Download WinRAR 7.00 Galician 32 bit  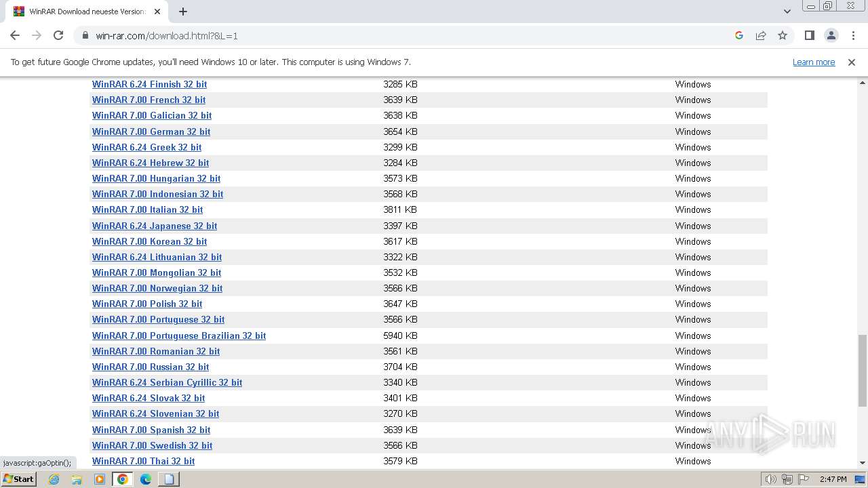[152, 115]
